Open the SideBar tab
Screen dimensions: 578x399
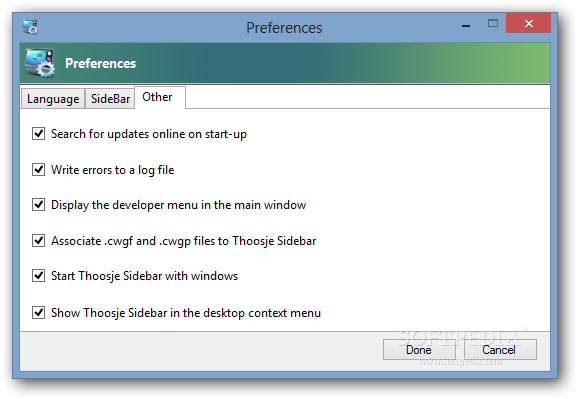(110, 99)
